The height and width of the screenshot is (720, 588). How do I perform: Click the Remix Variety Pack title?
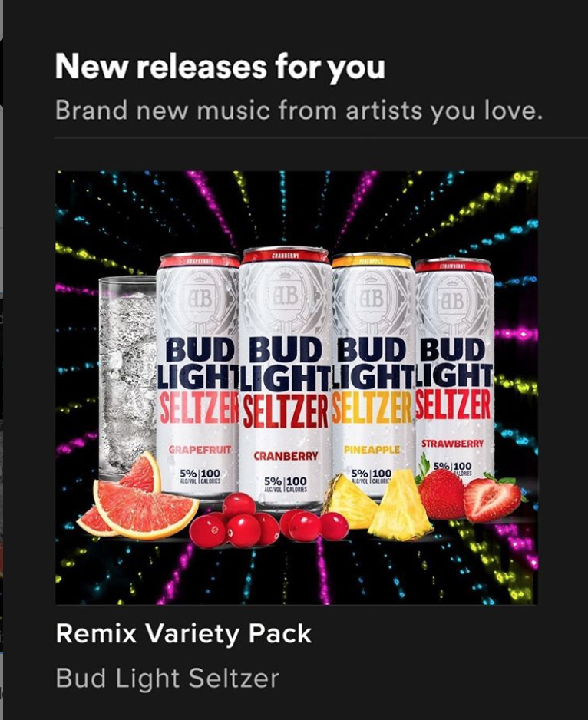(183, 634)
